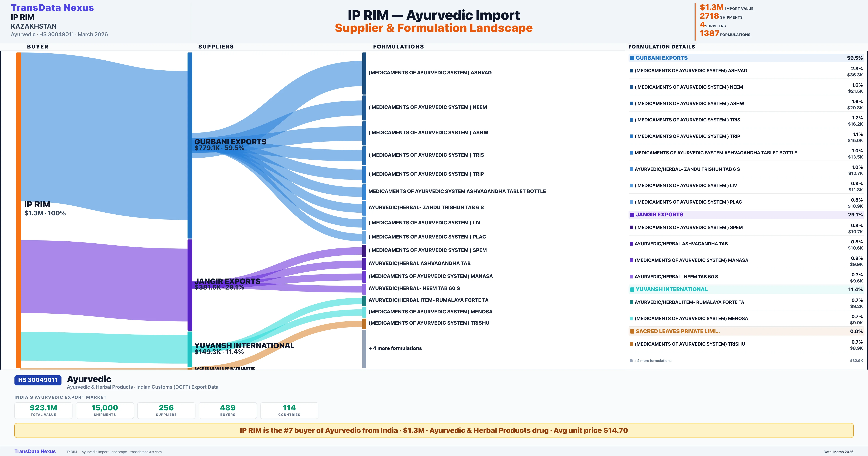Toggle the JANGIR EXPORTS supplier row highlight
The width and height of the screenshot is (868, 456).
[x=708, y=214]
